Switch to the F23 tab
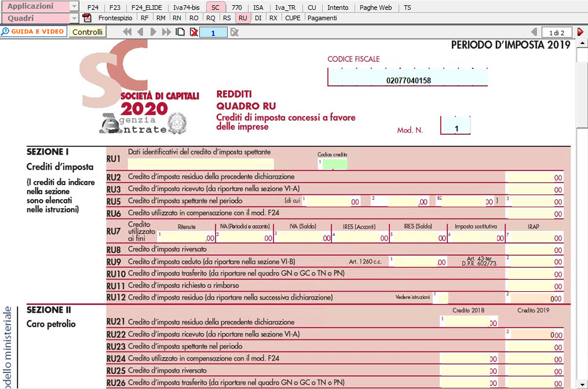This screenshot has width=588, height=389. click(x=115, y=8)
